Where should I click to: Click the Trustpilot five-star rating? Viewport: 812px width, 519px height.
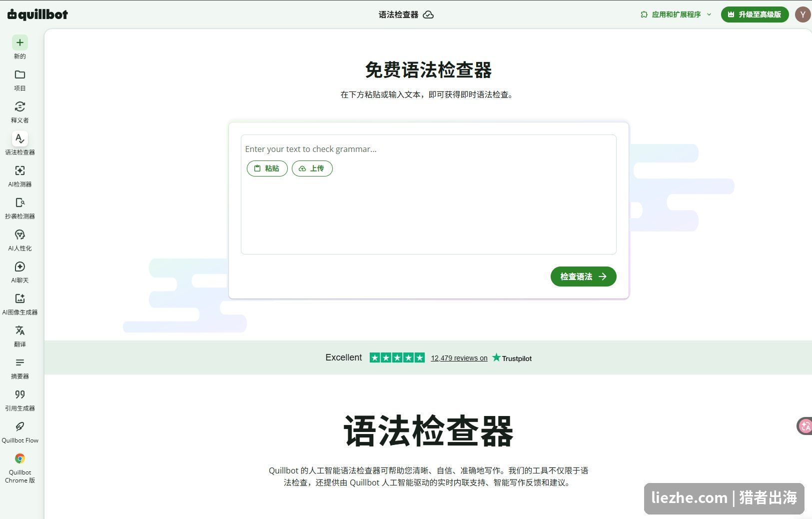[397, 357]
